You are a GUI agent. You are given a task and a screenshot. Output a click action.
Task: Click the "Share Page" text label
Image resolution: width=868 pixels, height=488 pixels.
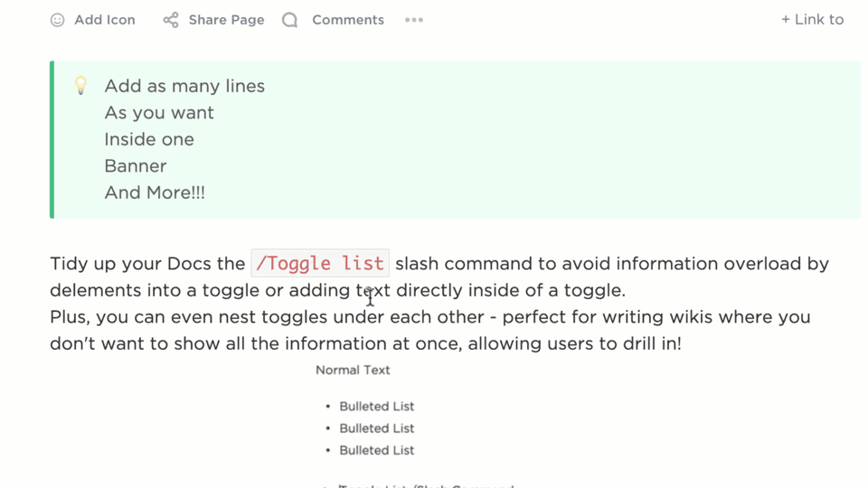[x=226, y=20]
